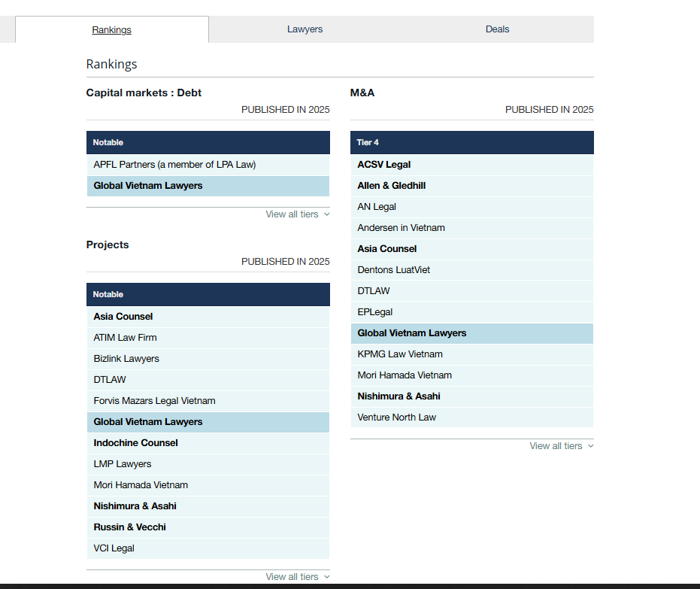Select Forvis Mazars Legal Vietnam
The image size is (700, 589).
(154, 401)
